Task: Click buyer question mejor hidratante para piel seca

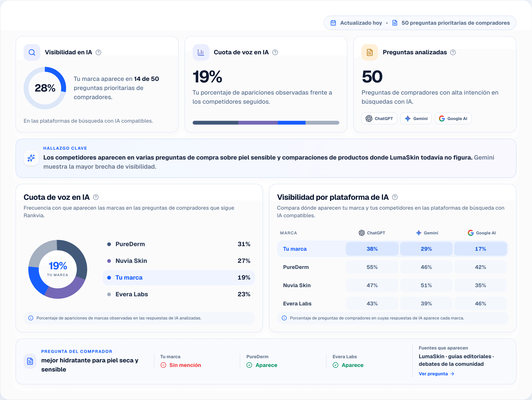Action: (x=90, y=365)
